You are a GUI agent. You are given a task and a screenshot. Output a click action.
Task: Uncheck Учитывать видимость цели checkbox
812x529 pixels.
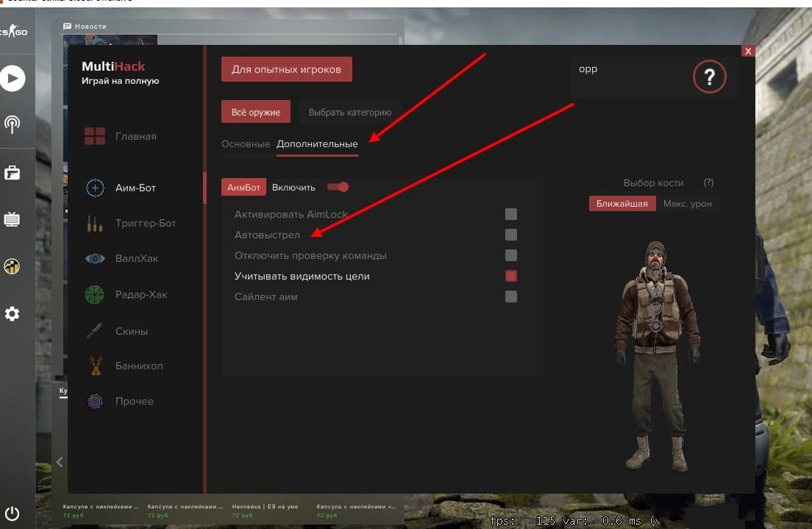coord(510,276)
